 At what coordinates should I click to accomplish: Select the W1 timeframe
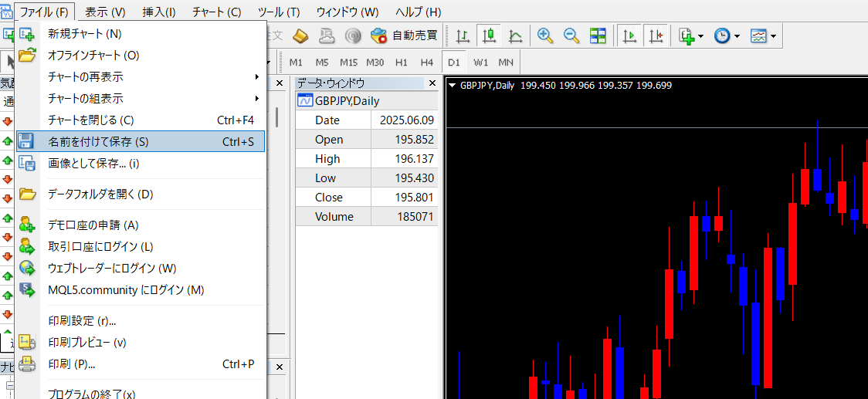click(x=481, y=63)
